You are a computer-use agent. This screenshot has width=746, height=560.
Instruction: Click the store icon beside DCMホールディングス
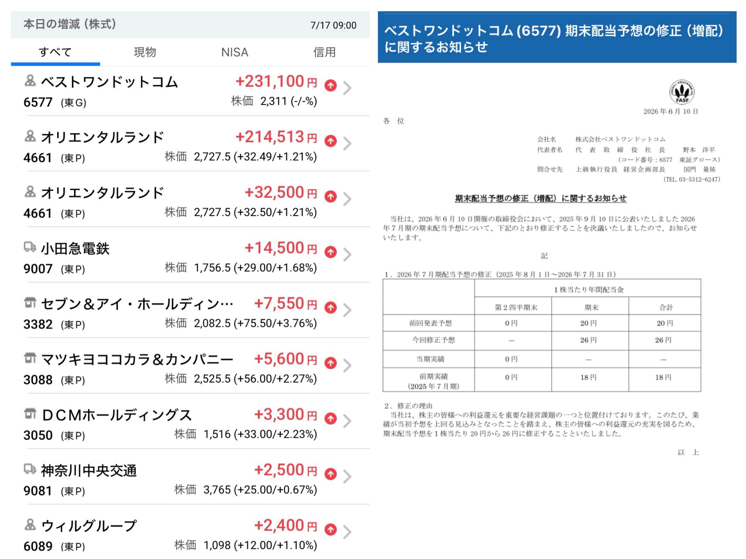tap(30, 413)
